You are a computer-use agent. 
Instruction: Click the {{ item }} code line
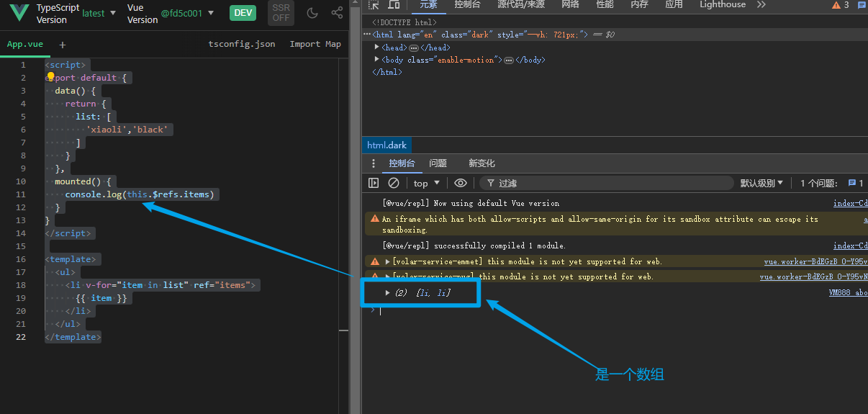101,298
